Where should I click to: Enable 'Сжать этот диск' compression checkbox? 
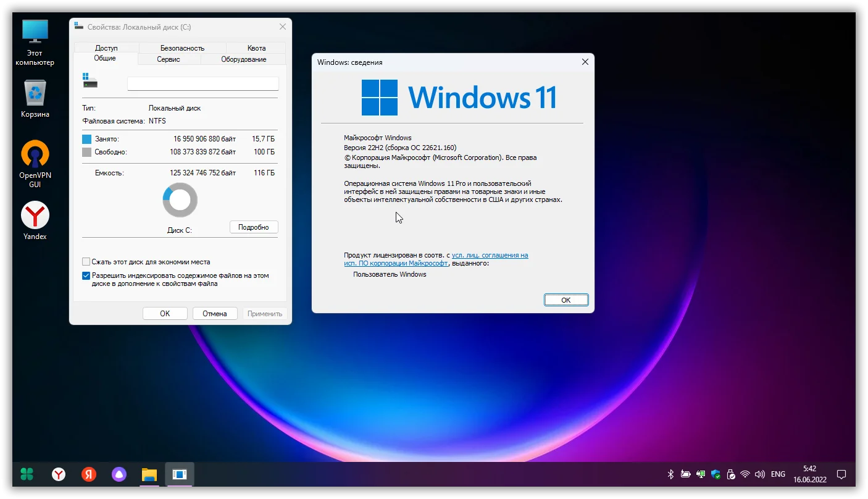click(x=86, y=262)
